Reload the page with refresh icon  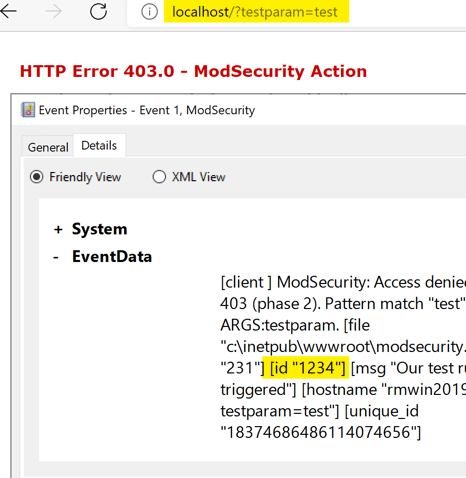pyautogui.click(x=98, y=11)
